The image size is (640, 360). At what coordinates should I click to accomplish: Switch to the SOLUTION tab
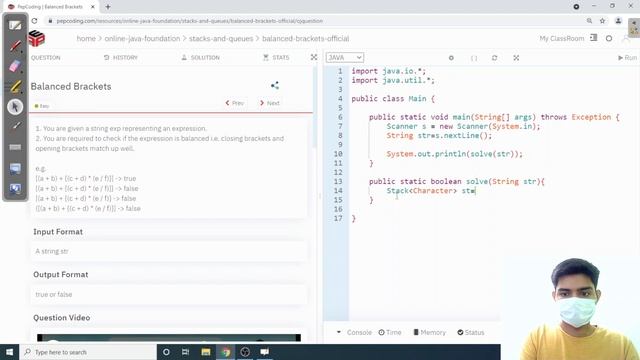point(201,58)
